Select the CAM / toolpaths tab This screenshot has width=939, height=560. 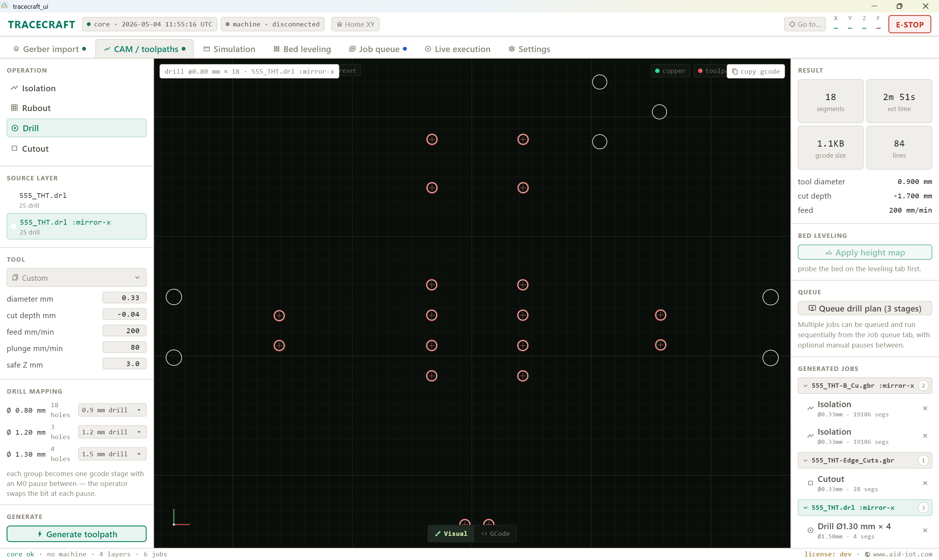[145, 49]
